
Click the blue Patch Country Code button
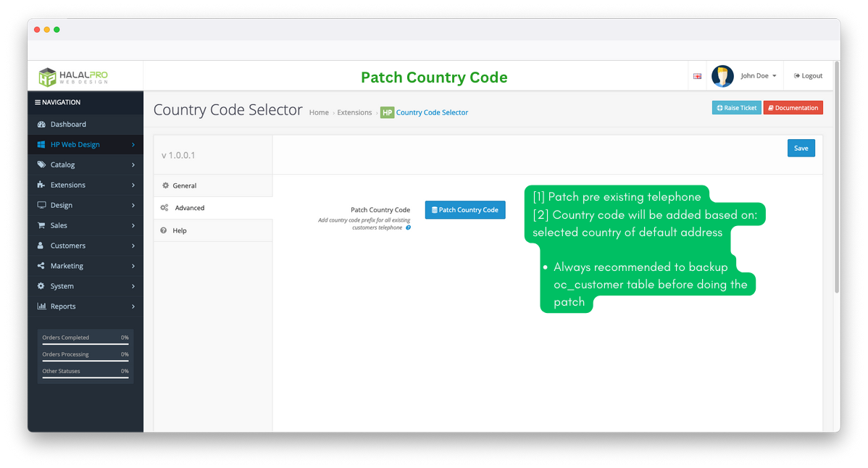[465, 209]
